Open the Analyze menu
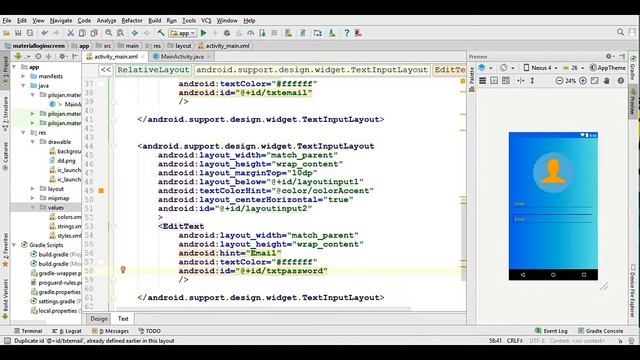The height and width of the screenshot is (360, 640). coord(106,20)
